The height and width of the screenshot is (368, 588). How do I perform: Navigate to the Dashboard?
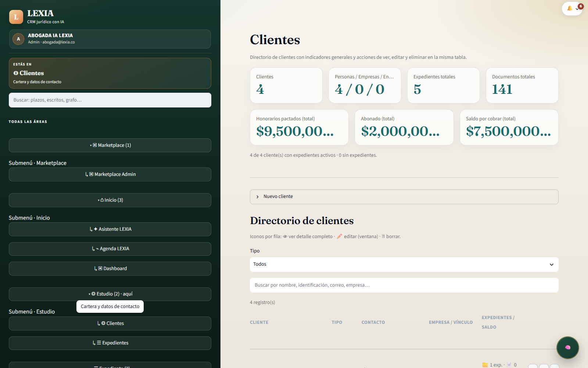click(x=110, y=269)
